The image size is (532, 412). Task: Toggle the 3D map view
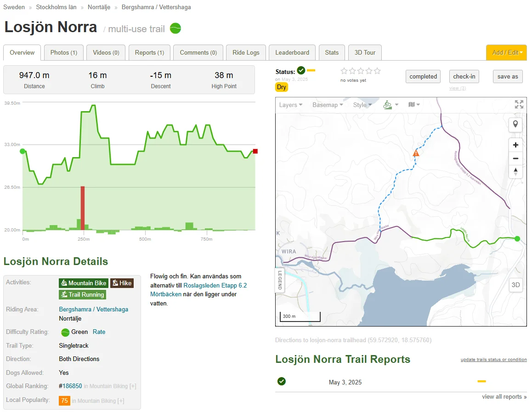515,285
